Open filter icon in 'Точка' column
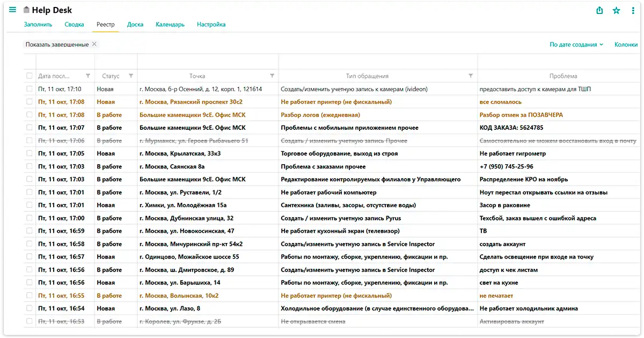Viewport: 644px width, 338px height. [x=272, y=76]
